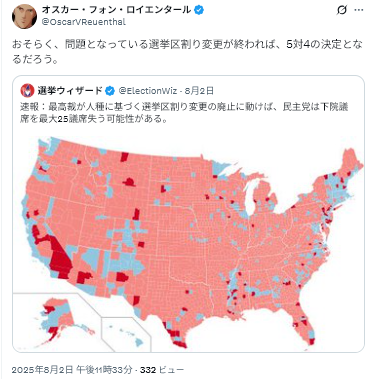Open the 332 ビュー view count
The height and width of the screenshot is (379, 373).
click(162, 370)
